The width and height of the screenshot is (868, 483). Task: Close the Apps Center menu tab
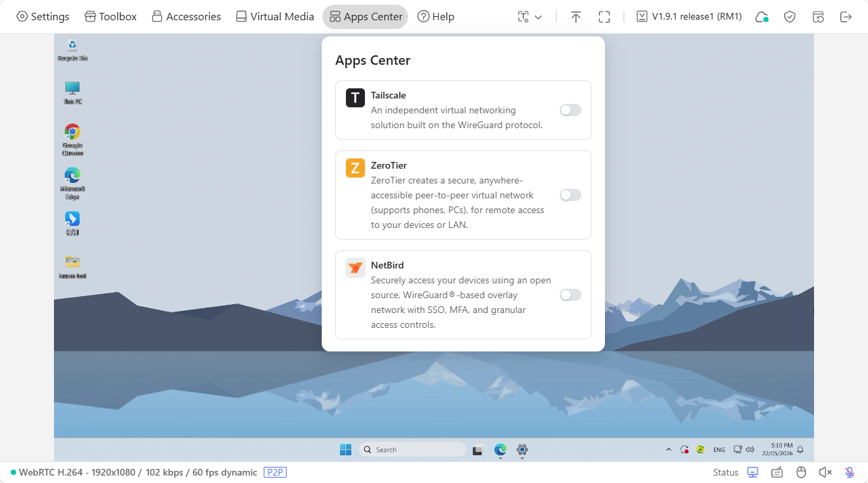coord(365,17)
